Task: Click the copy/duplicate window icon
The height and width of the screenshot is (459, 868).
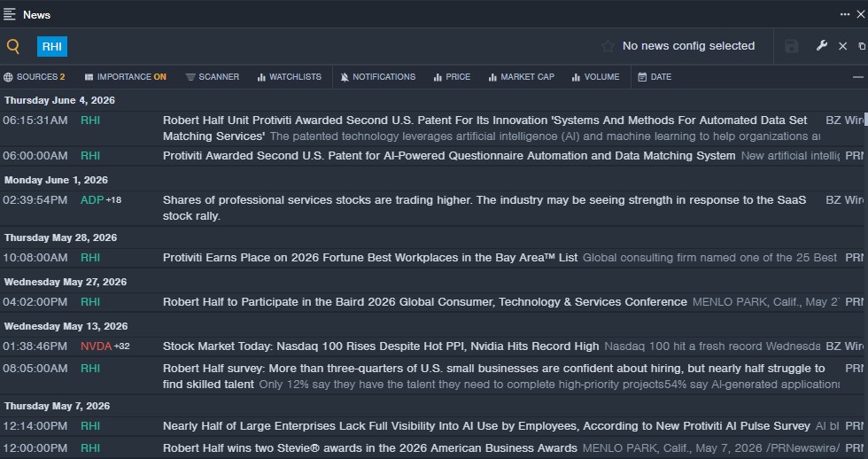Action: click(862, 46)
